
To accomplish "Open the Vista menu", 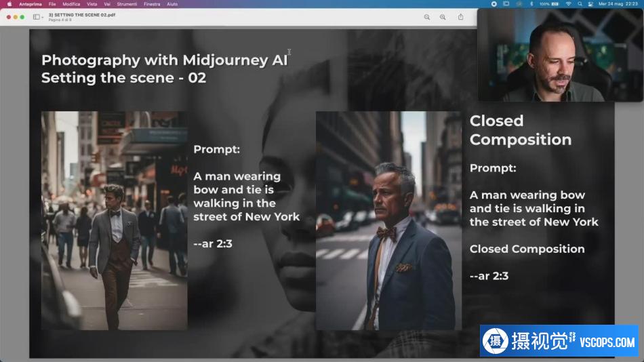I will (x=92, y=4).
